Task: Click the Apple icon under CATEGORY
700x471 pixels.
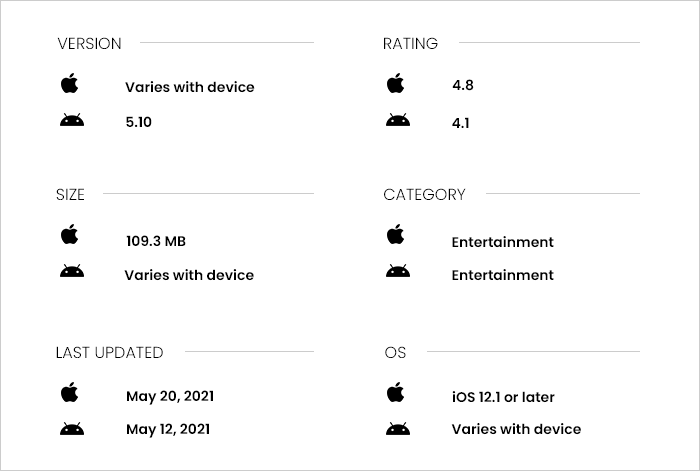Action: (395, 234)
